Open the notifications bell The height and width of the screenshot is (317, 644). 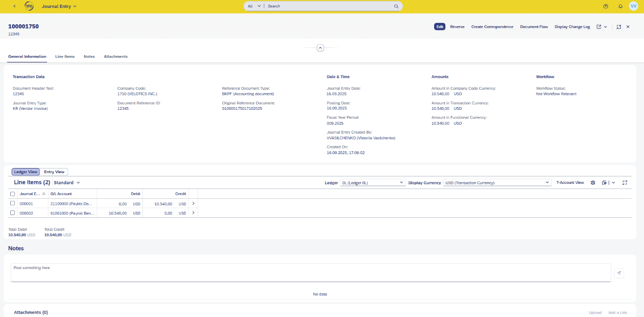[x=620, y=7]
